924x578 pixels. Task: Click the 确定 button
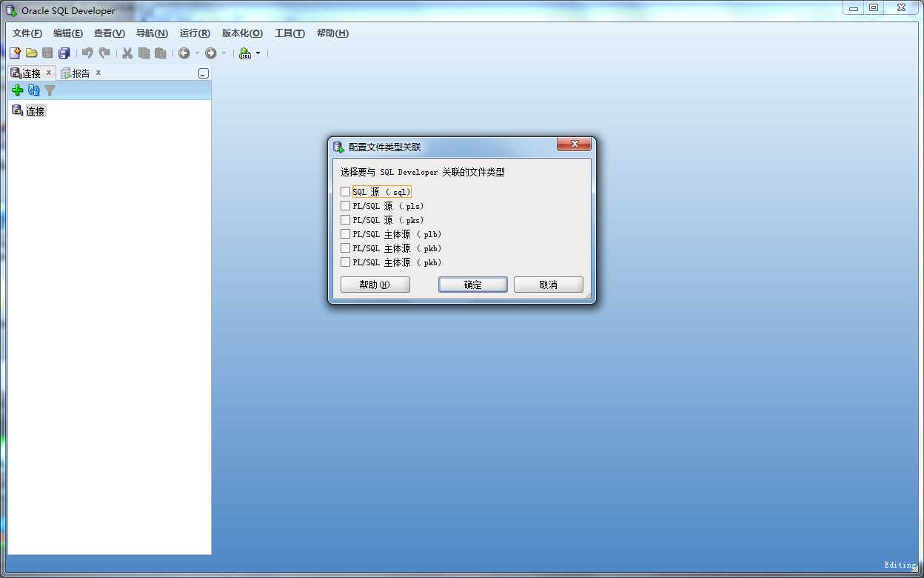[473, 285]
